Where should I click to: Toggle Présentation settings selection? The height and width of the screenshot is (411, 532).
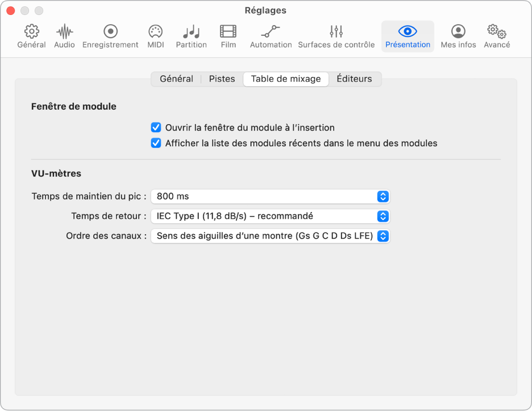(x=407, y=36)
